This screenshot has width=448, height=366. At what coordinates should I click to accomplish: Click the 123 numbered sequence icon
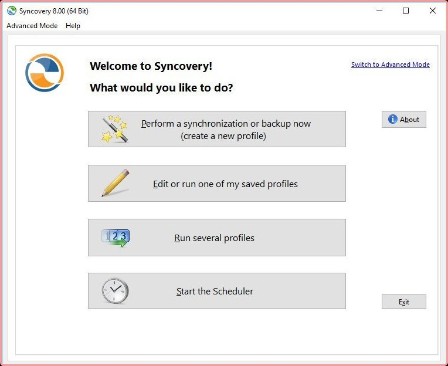point(115,238)
